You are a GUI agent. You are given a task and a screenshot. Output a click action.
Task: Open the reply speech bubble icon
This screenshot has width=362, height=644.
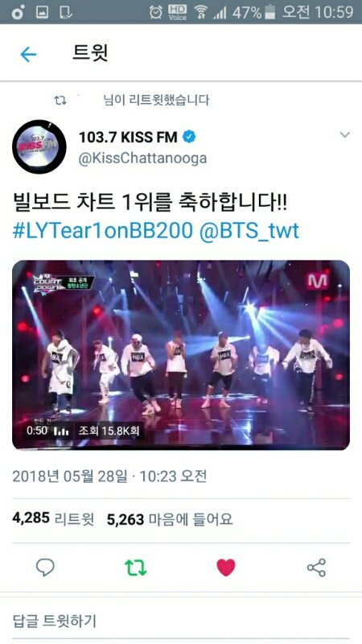(x=45, y=568)
